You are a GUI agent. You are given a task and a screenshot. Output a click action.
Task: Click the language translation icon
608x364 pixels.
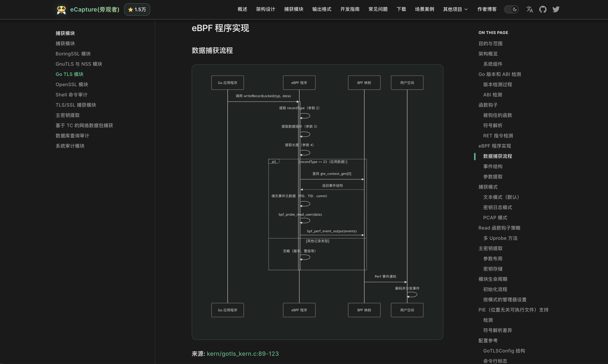click(x=529, y=9)
